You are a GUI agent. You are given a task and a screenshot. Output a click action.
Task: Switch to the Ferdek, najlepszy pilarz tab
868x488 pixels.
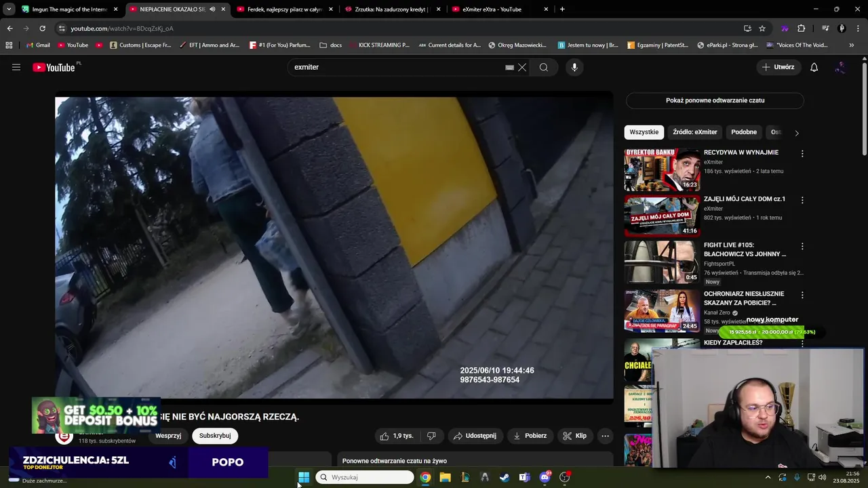pos(284,9)
